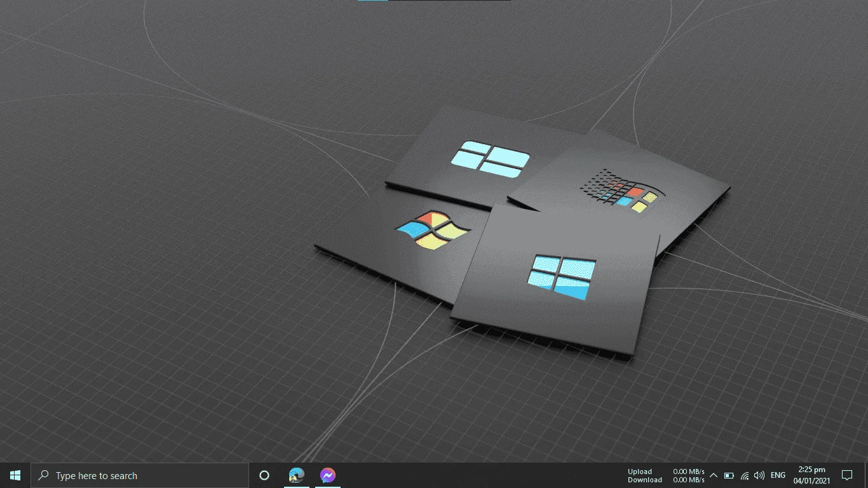Viewport: 868px width, 488px height.
Task: Change the ENG input language
Action: [x=778, y=475]
